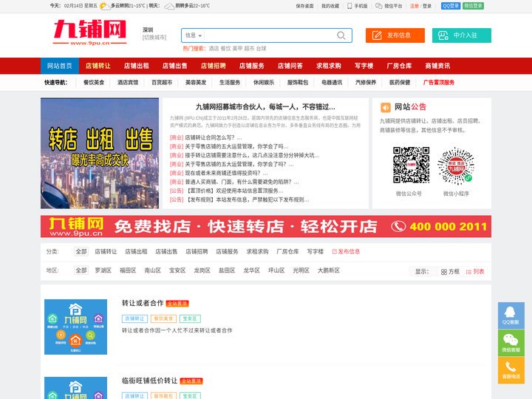Open listing 转让或者合作

tap(143, 303)
